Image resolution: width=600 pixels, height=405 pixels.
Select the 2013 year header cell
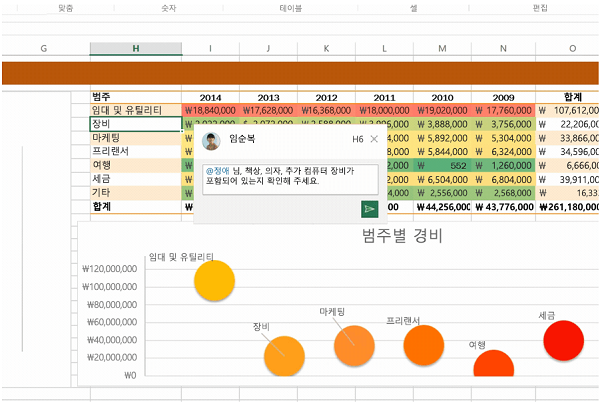point(268,98)
